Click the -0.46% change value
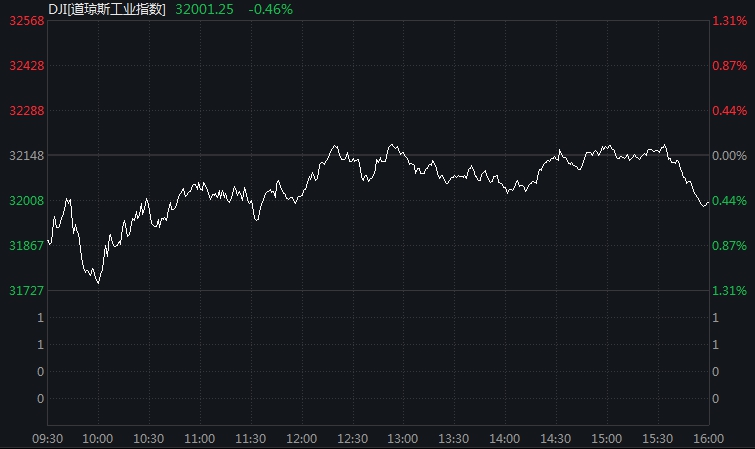The image size is (755, 449). click(269, 8)
